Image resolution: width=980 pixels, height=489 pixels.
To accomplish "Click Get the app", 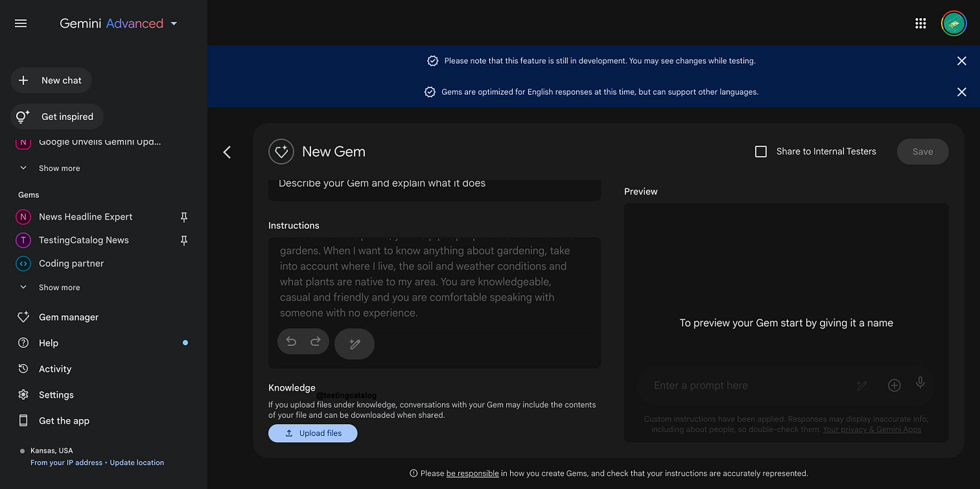I will click(64, 421).
